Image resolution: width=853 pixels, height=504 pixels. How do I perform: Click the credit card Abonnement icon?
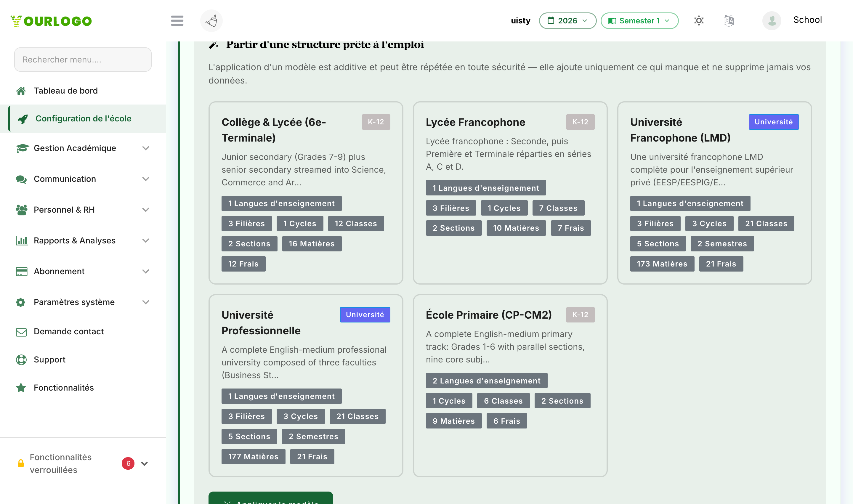coord(21,271)
